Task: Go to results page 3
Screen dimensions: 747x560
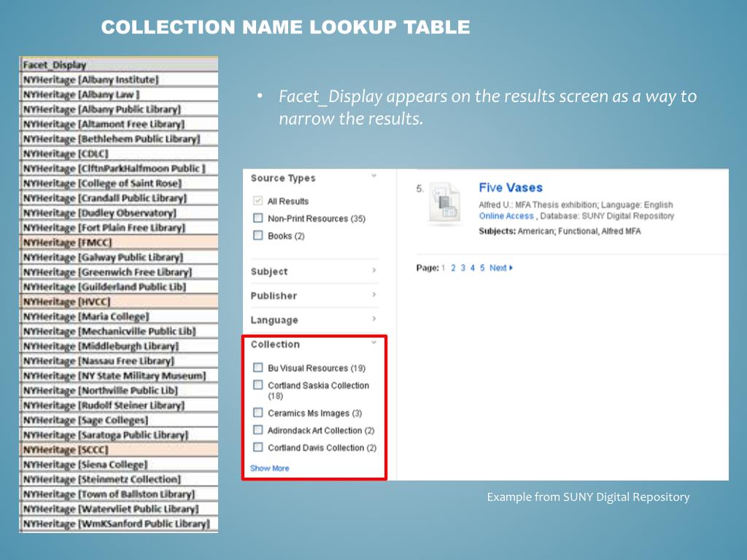Action: [462, 268]
